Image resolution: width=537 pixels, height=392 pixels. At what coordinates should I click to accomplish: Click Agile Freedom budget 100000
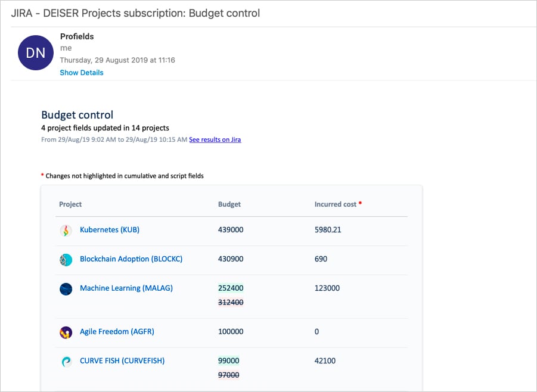tap(231, 331)
